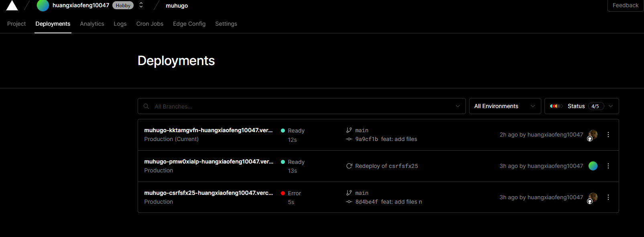The width and height of the screenshot is (644, 237).
Task: Open muhugo-csrfsfx25 deployment link
Action: (209, 193)
